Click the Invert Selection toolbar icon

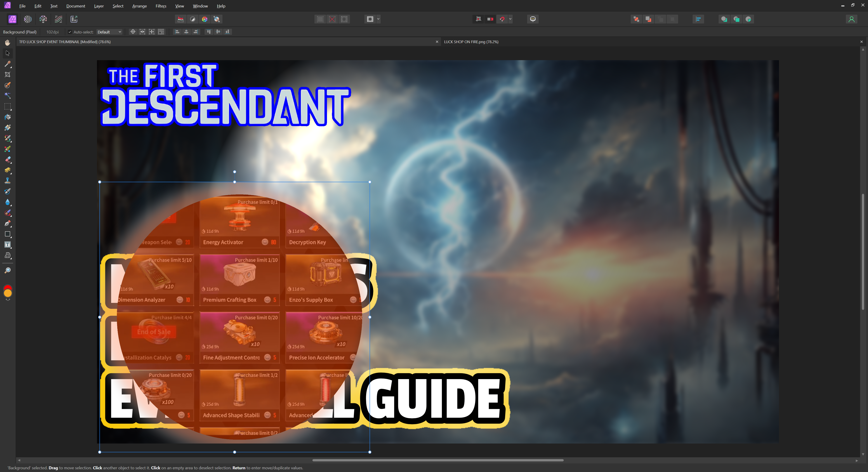[x=344, y=19]
